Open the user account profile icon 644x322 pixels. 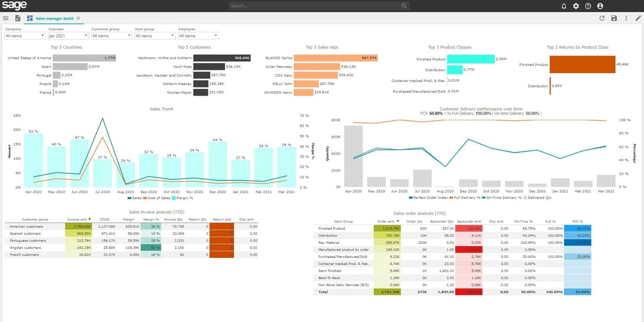coord(600,6)
